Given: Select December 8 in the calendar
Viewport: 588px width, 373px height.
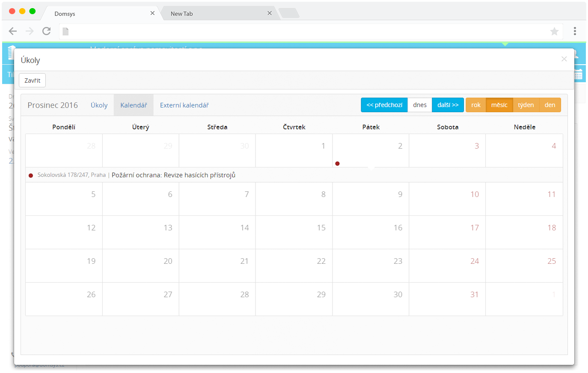Looking at the screenshot, I should click(294, 199).
